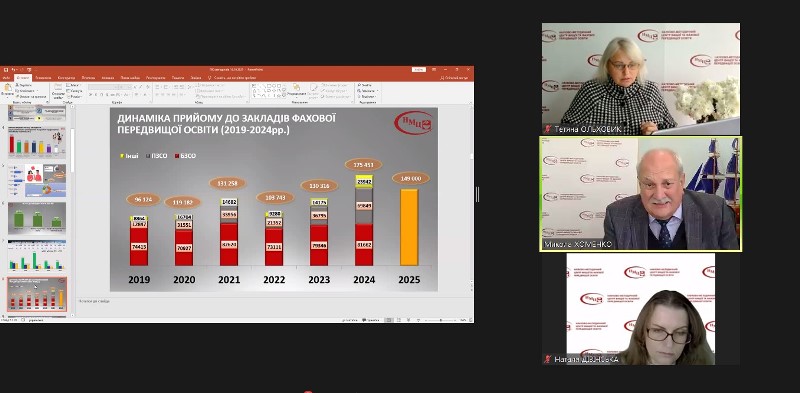Select the slide thumbnail with people illustration
The height and width of the screenshot is (393, 800).
click(x=37, y=180)
